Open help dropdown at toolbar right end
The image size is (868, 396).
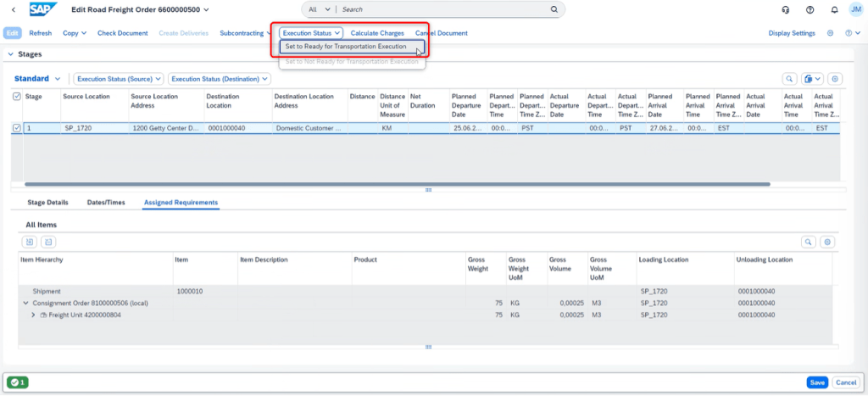(852, 33)
